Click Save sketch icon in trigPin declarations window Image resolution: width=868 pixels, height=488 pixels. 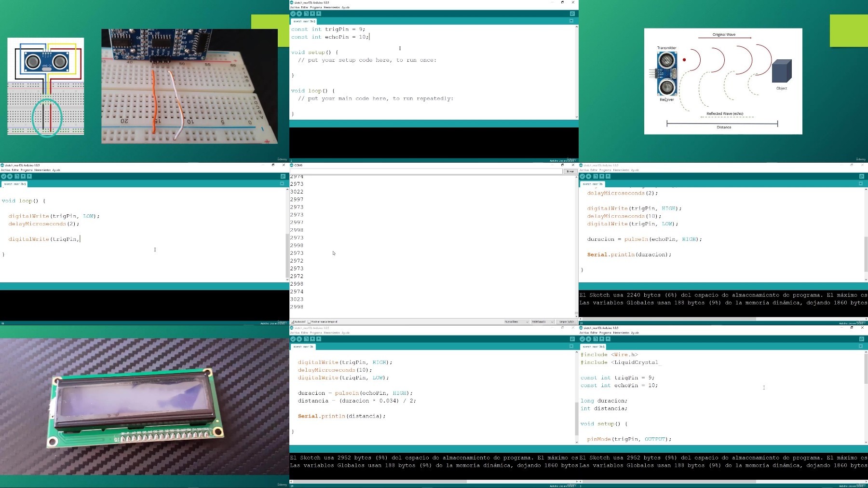tap(319, 14)
